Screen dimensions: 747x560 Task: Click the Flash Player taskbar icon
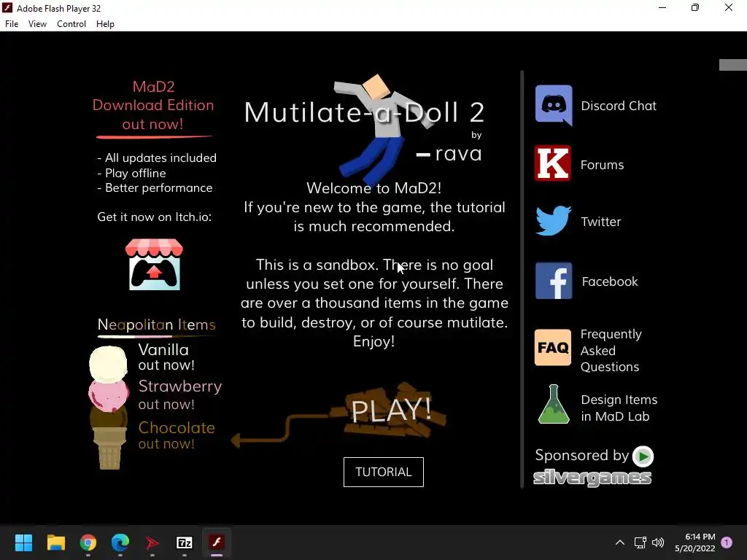coord(217,542)
